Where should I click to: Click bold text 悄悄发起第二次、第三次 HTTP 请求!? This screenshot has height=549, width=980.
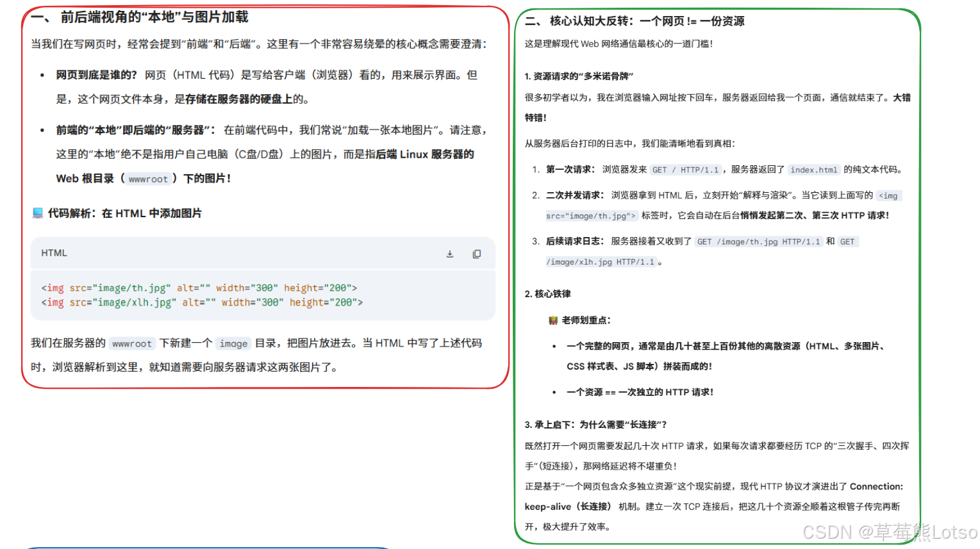point(815,216)
